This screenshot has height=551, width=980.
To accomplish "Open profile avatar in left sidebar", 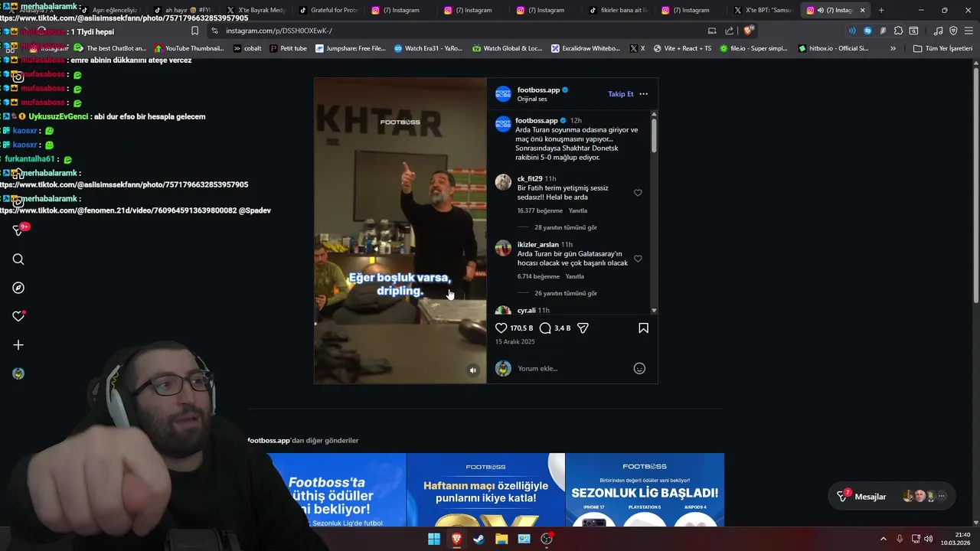I will coord(18,373).
